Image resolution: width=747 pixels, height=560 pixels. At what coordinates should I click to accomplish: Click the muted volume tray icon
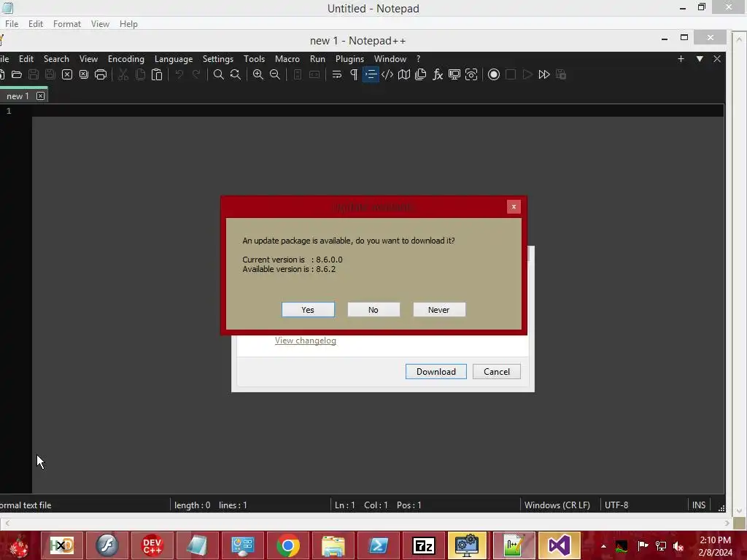pyautogui.click(x=678, y=546)
